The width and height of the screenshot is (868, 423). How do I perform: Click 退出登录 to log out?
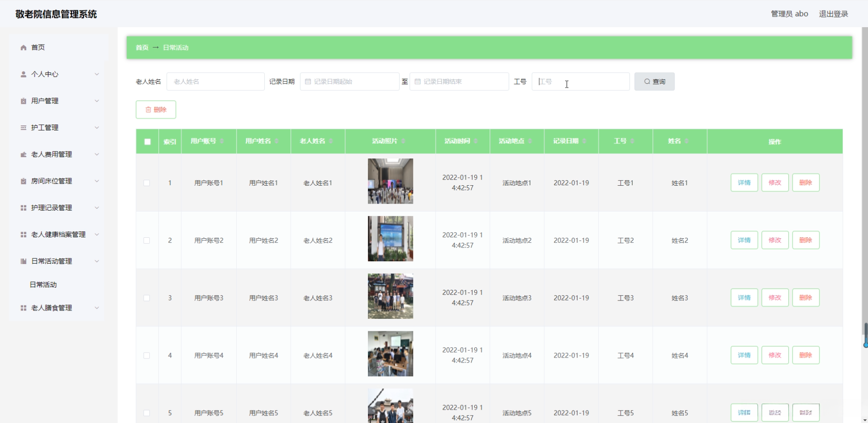pyautogui.click(x=833, y=14)
